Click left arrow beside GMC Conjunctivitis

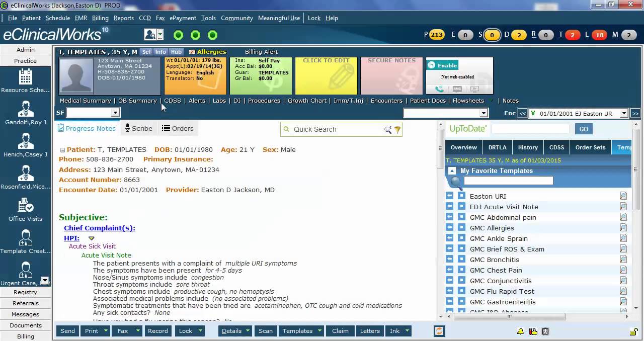click(x=450, y=281)
